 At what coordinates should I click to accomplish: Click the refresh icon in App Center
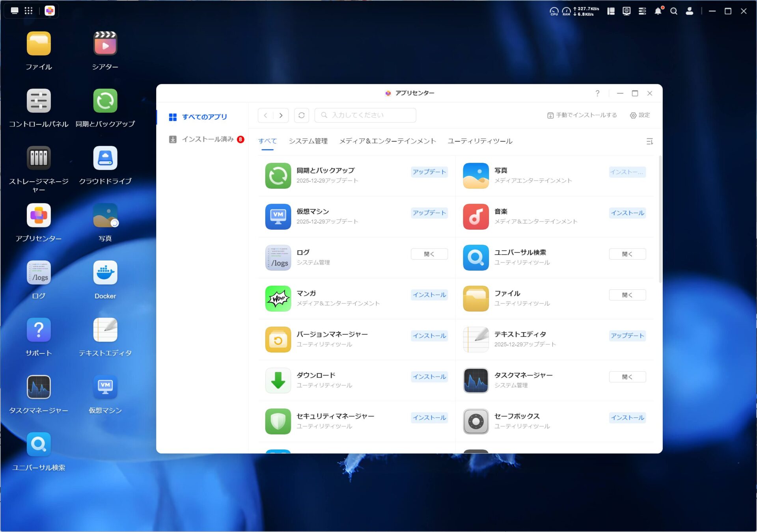[302, 115]
